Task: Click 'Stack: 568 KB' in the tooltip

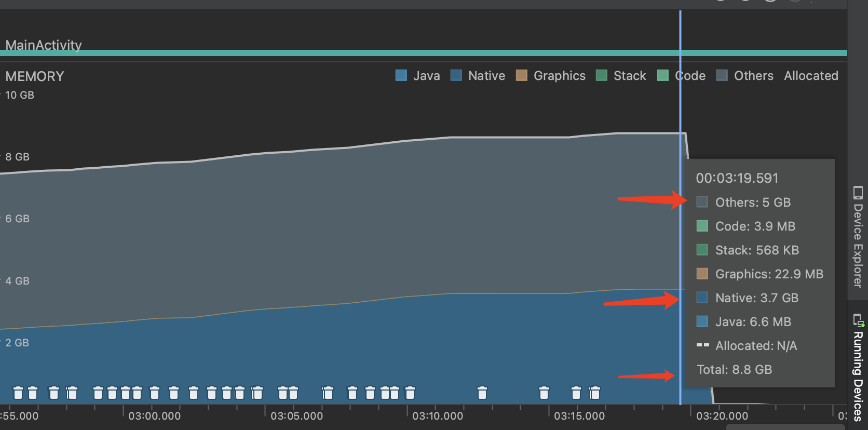Action: 757,250
